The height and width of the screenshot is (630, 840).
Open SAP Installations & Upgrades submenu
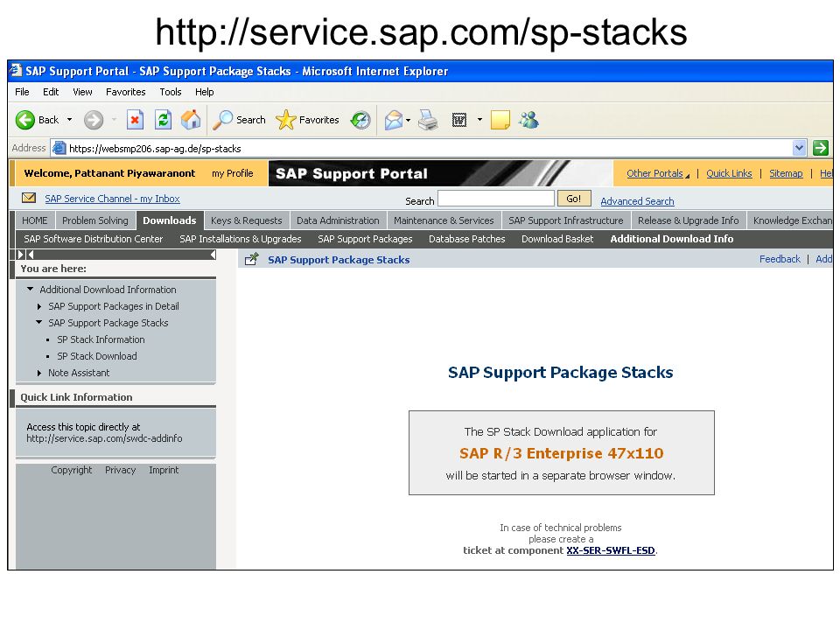(x=241, y=239)
